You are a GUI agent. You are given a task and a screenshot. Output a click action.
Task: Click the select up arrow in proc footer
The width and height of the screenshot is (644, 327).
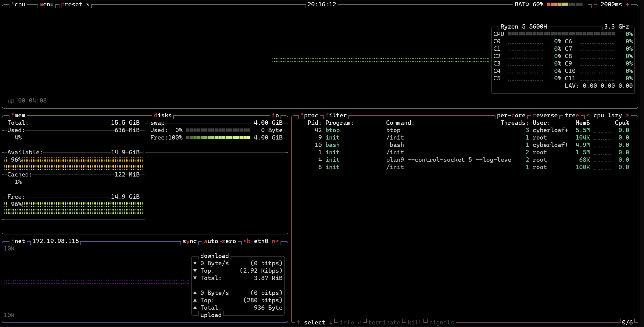tap(298, 322)
